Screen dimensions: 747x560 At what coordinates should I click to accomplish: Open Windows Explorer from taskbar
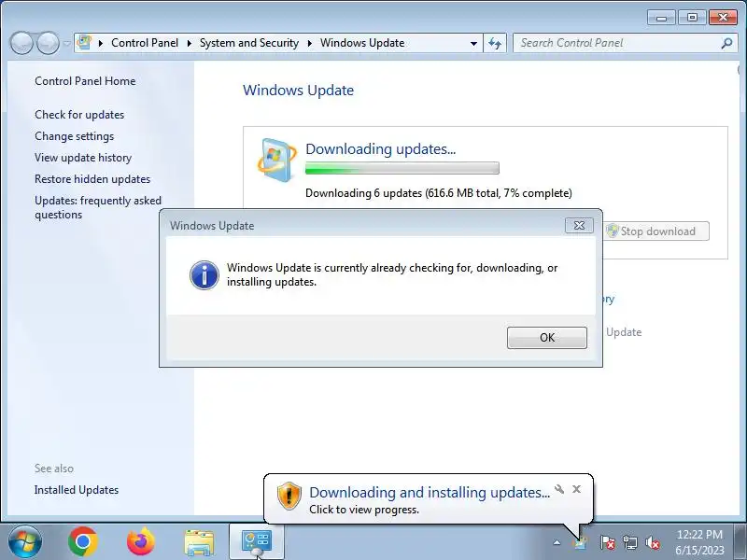pyautogui.click(x=199, y=542)
